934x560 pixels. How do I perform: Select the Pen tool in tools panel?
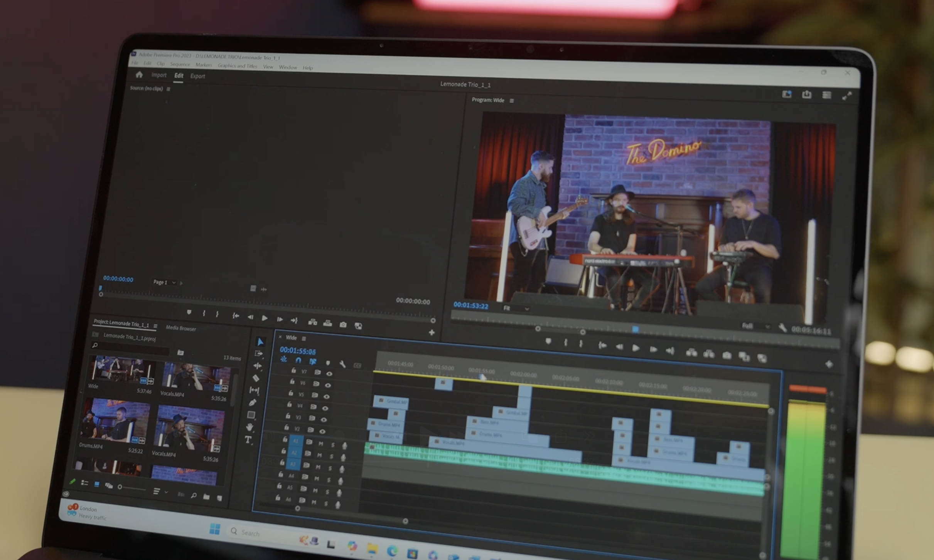click(253, 402)
